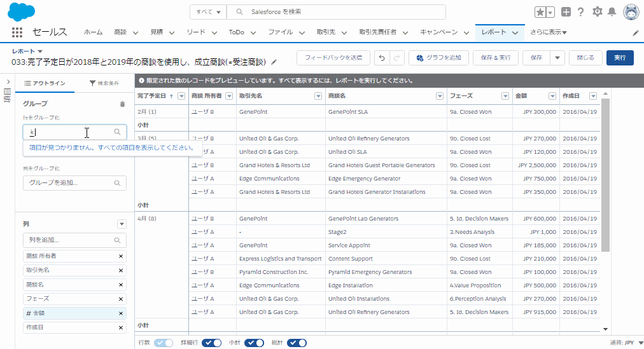Open 金額 column header dropdown
The height and width of the screenshot is (349, 644).
pos(552,96)
